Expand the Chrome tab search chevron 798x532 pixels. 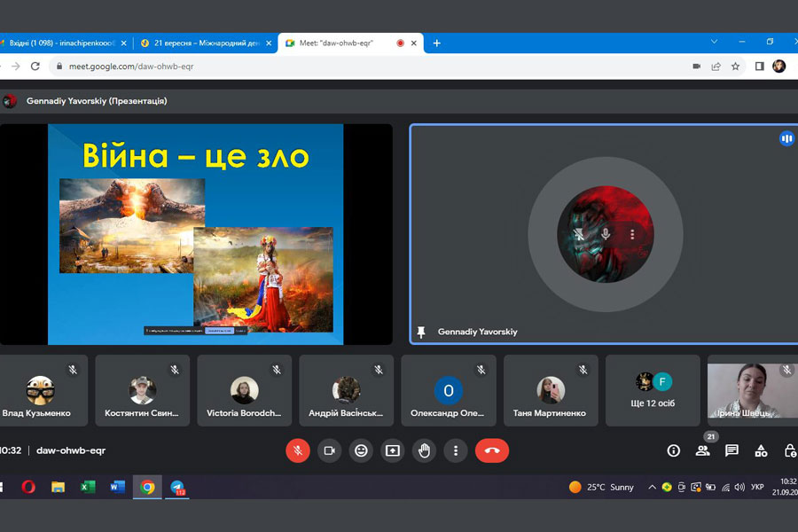pos(716,42)
